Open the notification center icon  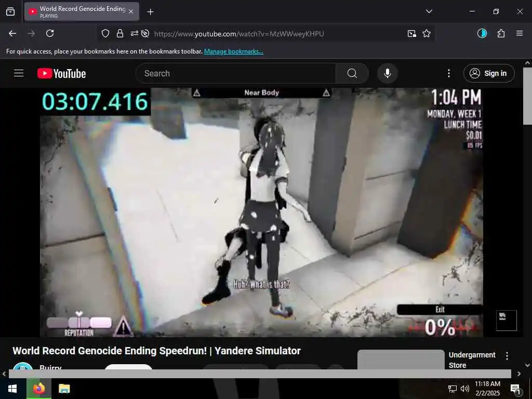[515, 389]
